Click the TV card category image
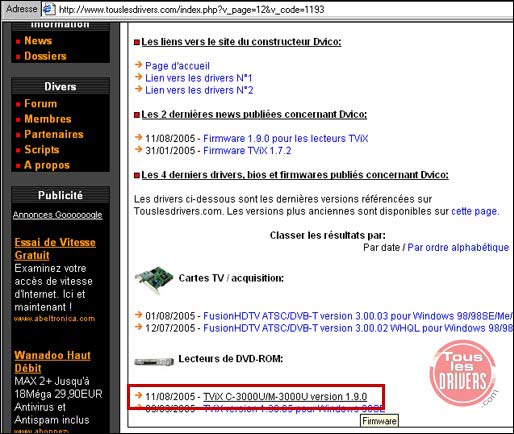Screen dimensions: 514x434 [154, 280]
